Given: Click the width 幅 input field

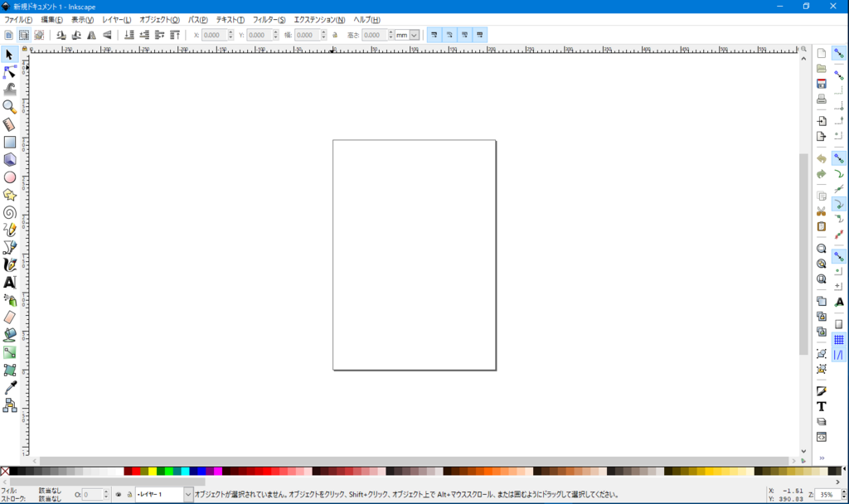Looking at the screenshot, I should [307, 35].
